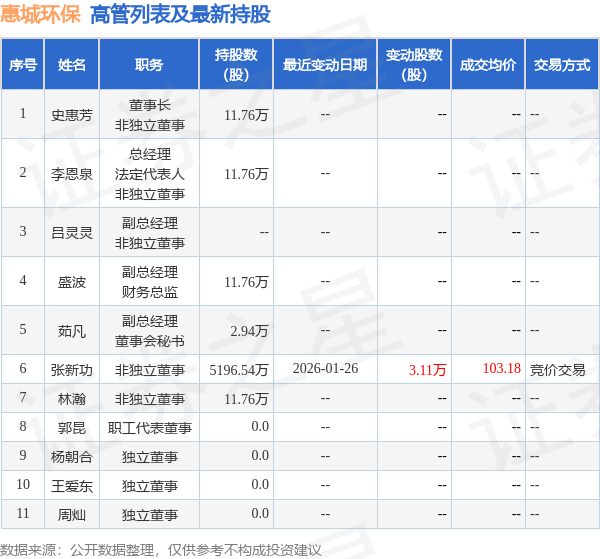The image size is (600, 559).
Task: Click 茹凡's position 董事会秘书 cell
Action: pyautogui.click(x=150, y=331)
